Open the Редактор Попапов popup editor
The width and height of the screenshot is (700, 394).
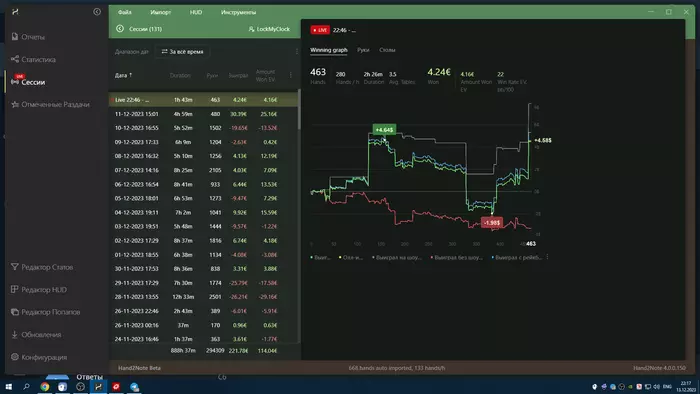click(45, 311)
